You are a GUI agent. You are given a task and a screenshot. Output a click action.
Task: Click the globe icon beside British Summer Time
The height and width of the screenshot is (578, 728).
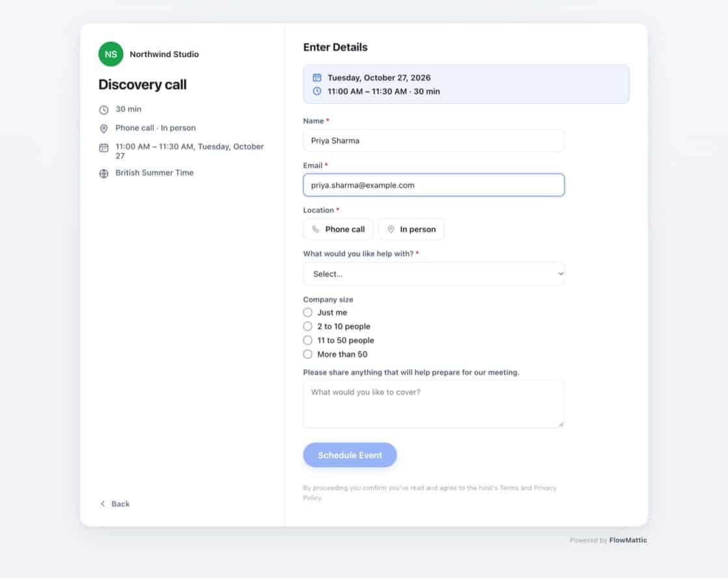coord(103,174)
